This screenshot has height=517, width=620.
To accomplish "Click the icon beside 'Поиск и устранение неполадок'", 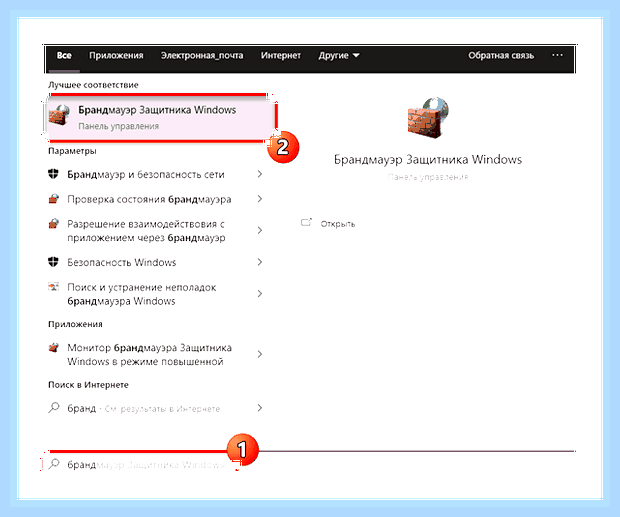I will point(53,287).
